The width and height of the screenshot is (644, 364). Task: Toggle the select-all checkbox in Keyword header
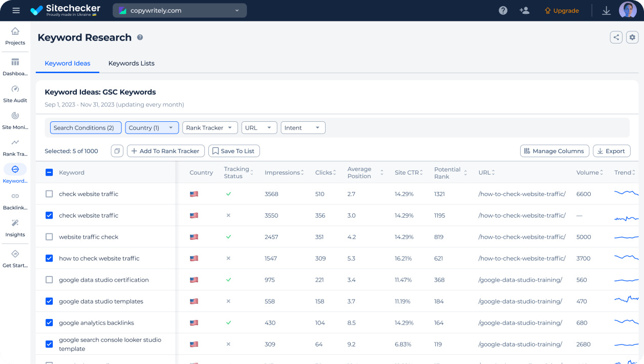point(49,173)
